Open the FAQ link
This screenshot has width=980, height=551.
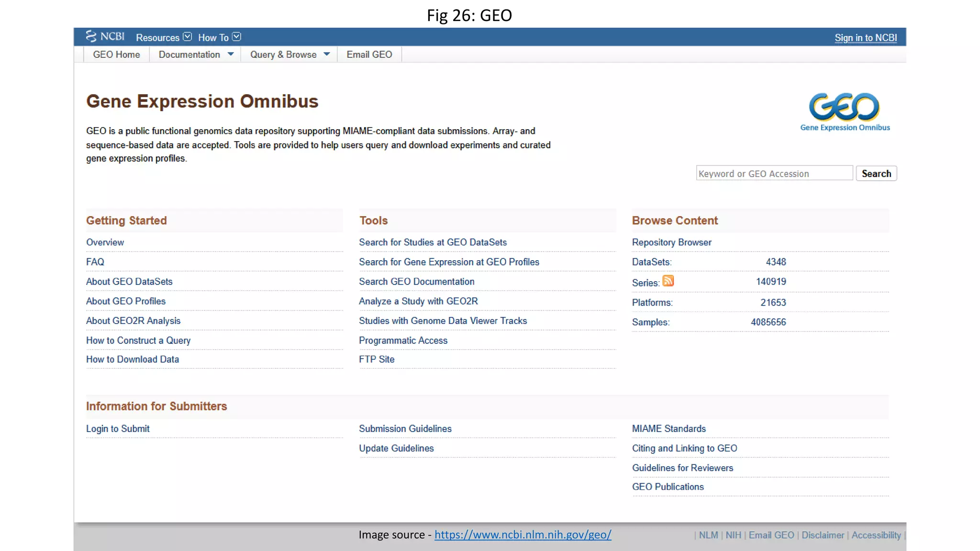click(x=95, y=262)
